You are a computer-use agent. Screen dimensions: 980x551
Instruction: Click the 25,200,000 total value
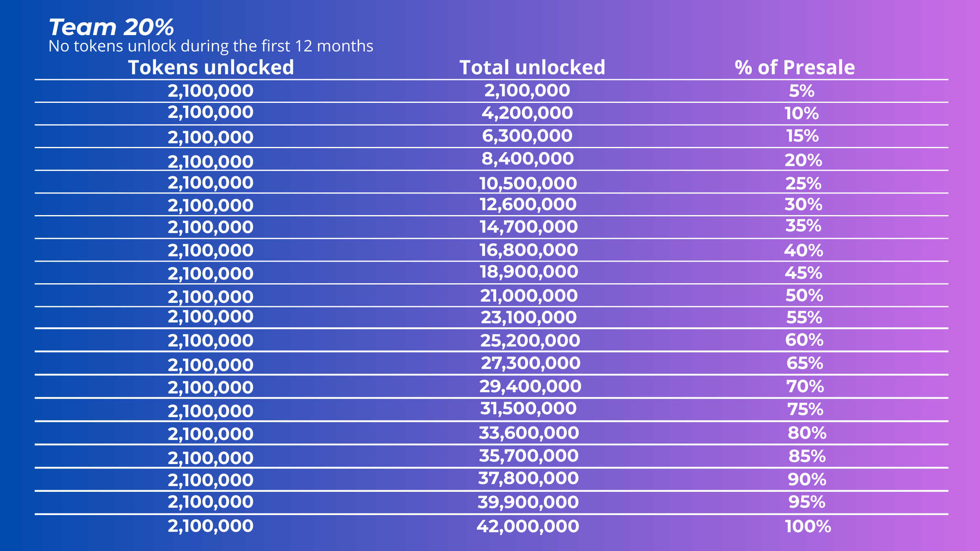click(530, 341)
